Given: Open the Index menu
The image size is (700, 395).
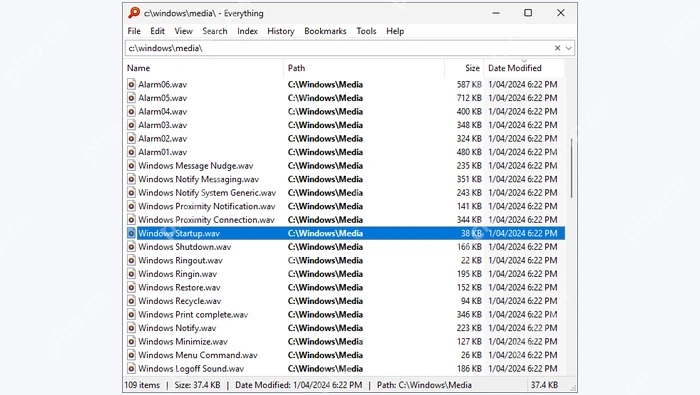Looking at the screenshot, I should click(x=247, y=31).
